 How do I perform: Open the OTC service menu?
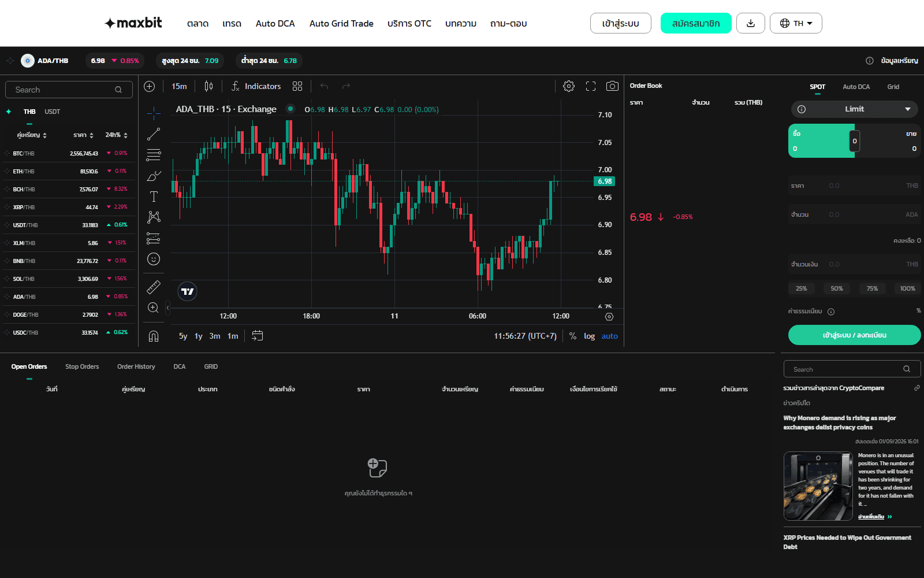pos(409,24)
